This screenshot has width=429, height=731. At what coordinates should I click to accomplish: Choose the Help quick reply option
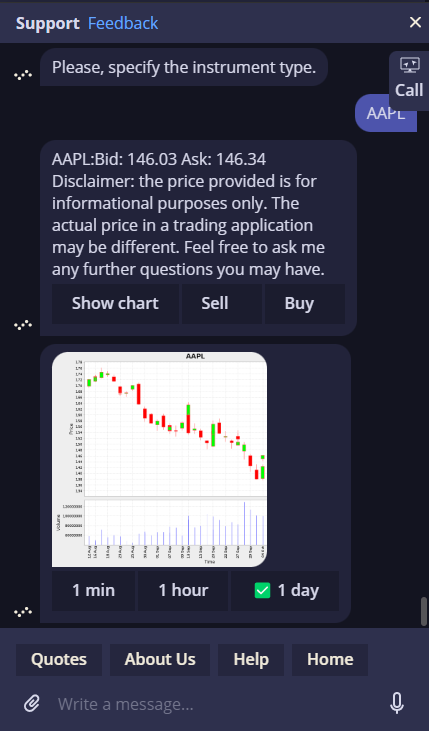(251, 660)
